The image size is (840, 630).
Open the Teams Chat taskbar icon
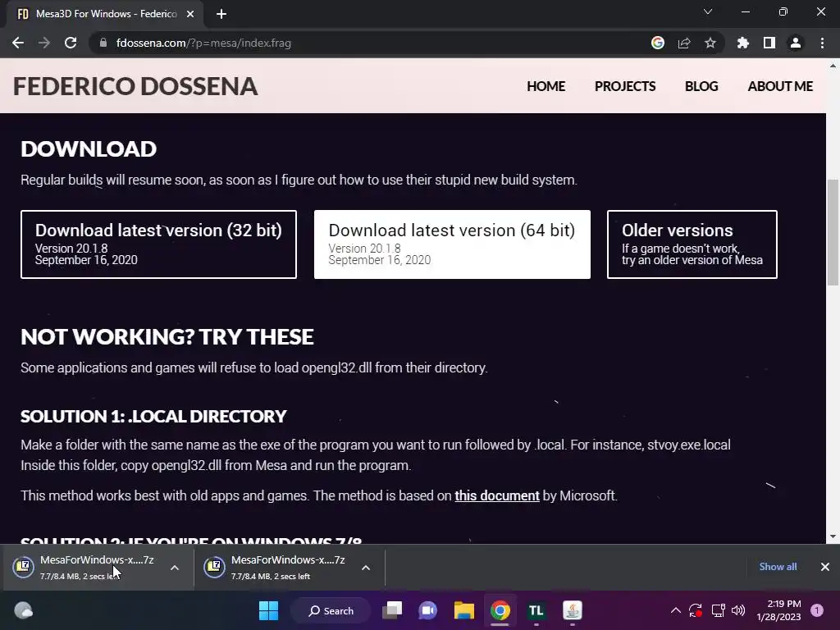pos(427,610)
